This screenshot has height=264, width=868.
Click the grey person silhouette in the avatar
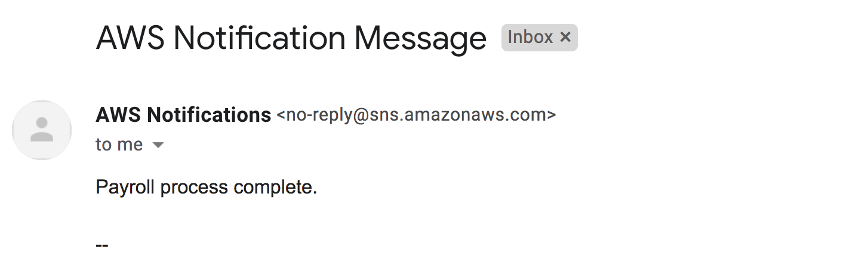coord(42,130)
